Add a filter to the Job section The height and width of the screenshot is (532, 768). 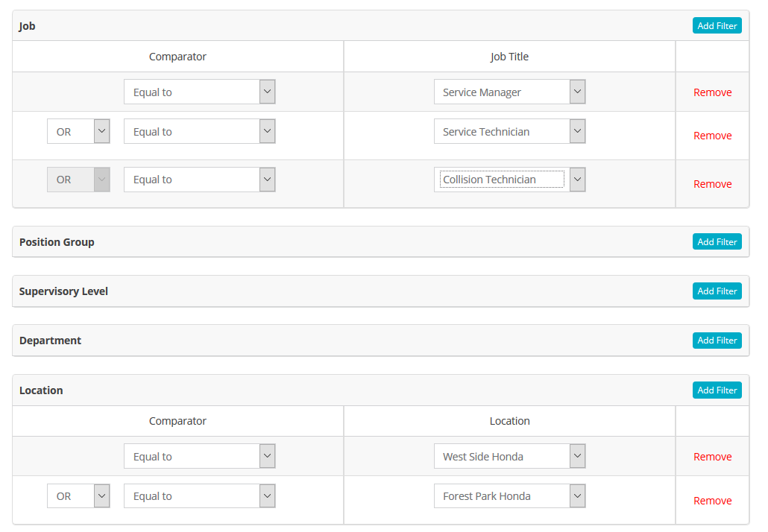pos(717,25)
